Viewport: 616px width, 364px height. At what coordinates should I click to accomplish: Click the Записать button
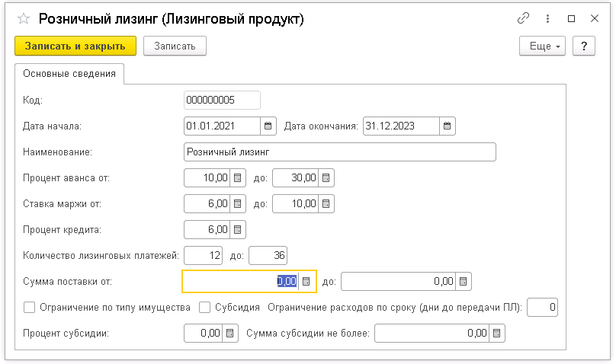click(x=175, y=46)
